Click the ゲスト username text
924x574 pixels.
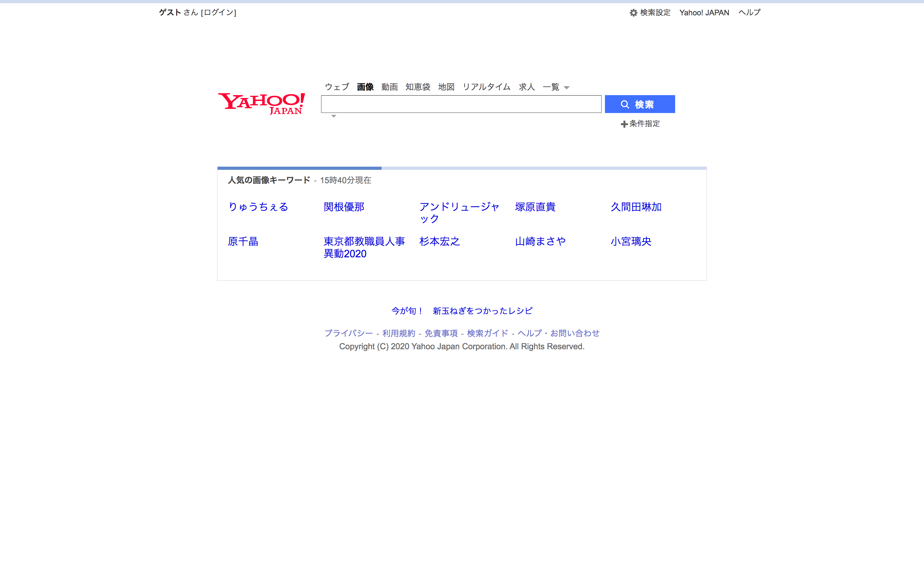pyautogui.click(x=170, y=12)
